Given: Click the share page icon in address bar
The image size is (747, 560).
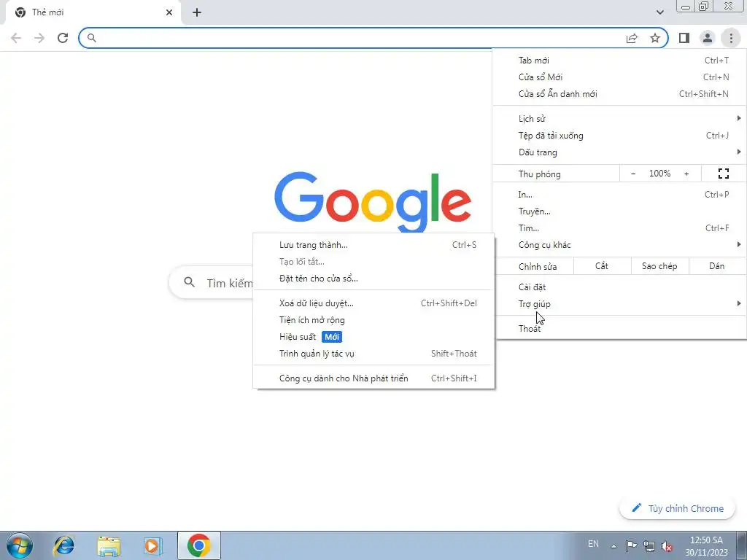Looking at the screenshot, I should pyautogui.click(x=632, y=38).
